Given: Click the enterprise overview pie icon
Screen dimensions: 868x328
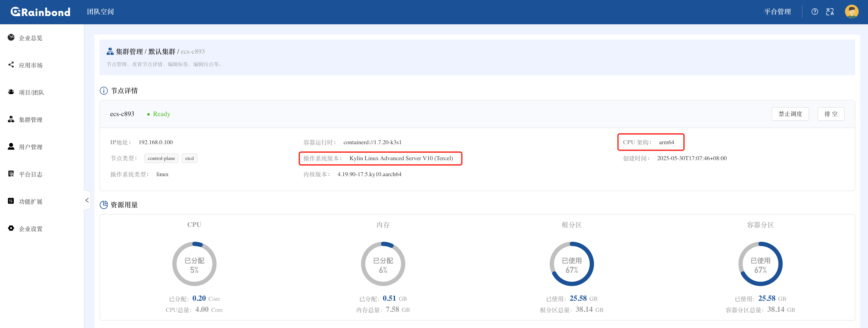Looking at the screenshot, I should point(11,37).
